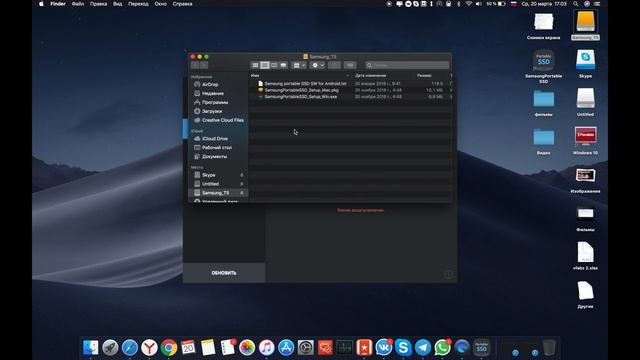
Task: Go back in Finder history
Action: point(195,65)
